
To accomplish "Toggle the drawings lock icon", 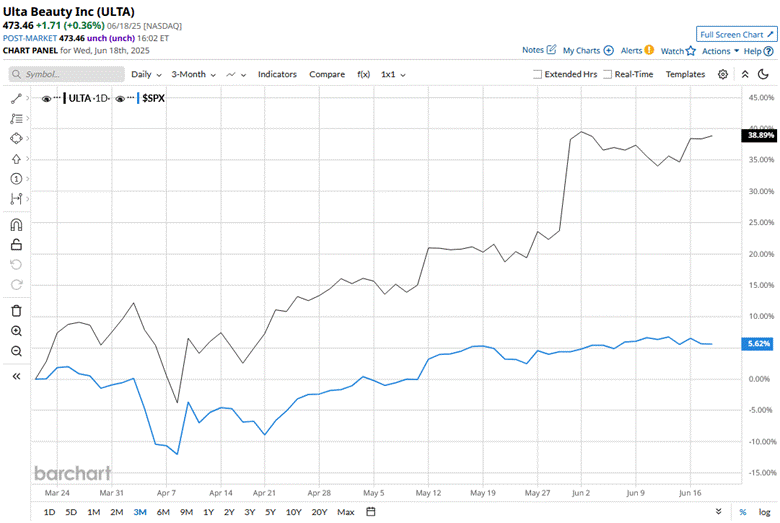I will 16,244.
